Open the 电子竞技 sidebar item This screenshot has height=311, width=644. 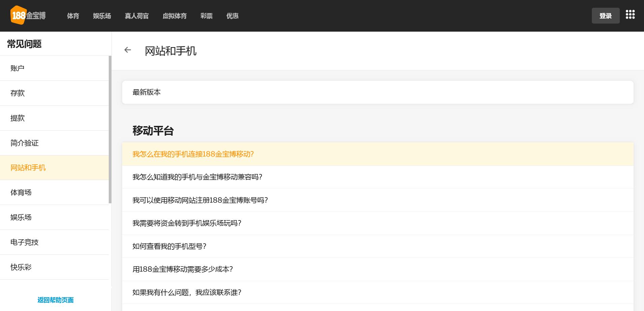point(54,242)
